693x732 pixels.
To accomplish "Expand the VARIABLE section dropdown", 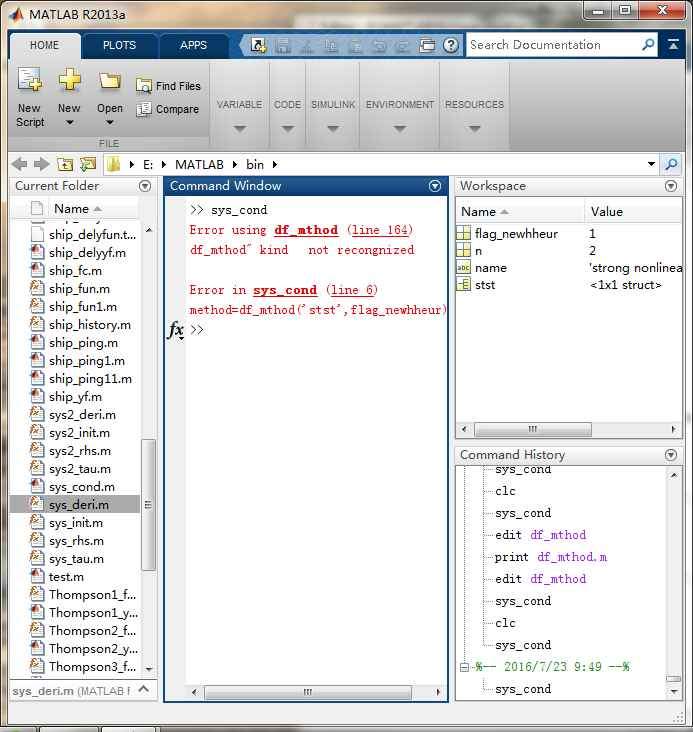I will [x=240, y=128].
